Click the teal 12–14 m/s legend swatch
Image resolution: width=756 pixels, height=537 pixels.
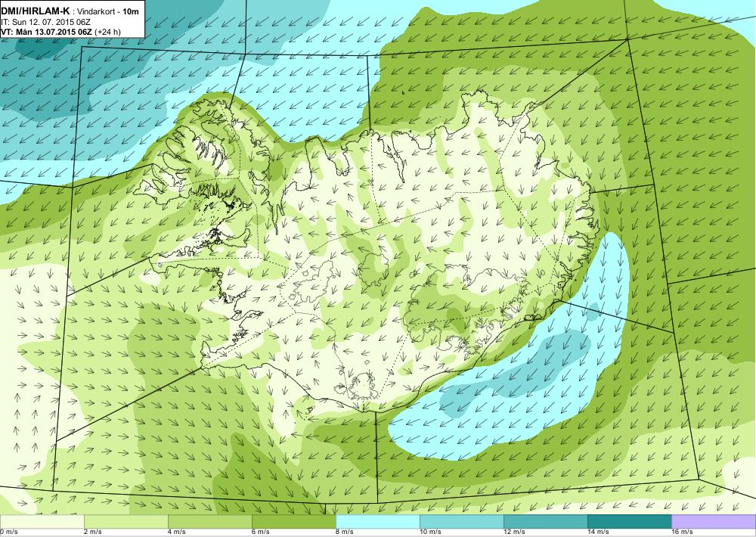[x=545, y=522]
